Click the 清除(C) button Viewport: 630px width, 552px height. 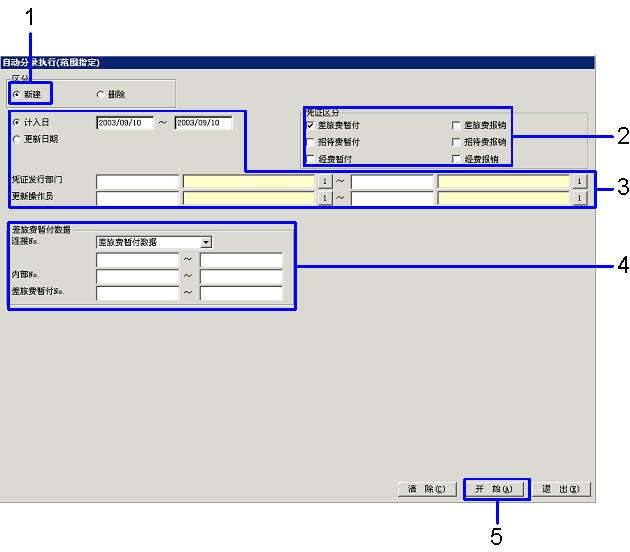pos(427,489)
